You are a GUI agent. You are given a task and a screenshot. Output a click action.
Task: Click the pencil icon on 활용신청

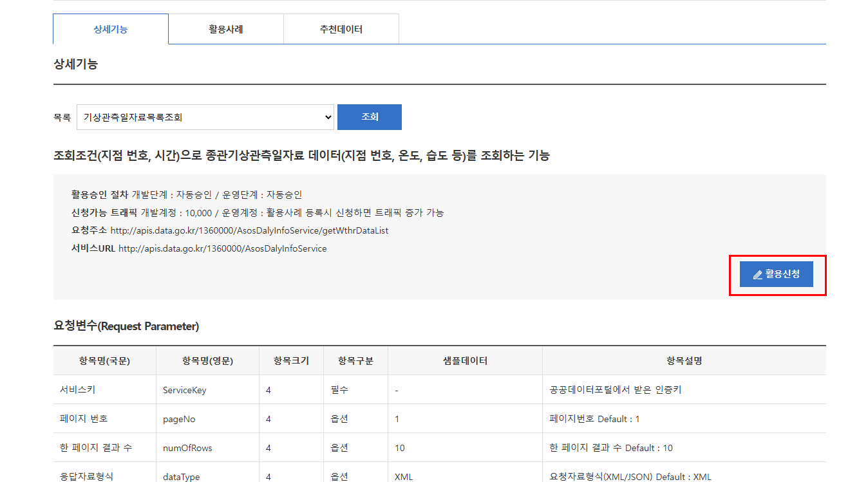pyautogui.click(x=758, y=275)
